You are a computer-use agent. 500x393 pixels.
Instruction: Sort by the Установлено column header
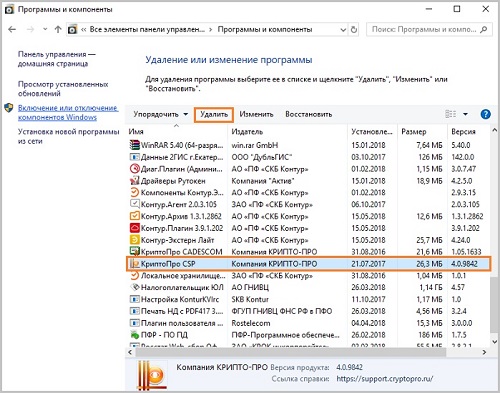[372, 131]
